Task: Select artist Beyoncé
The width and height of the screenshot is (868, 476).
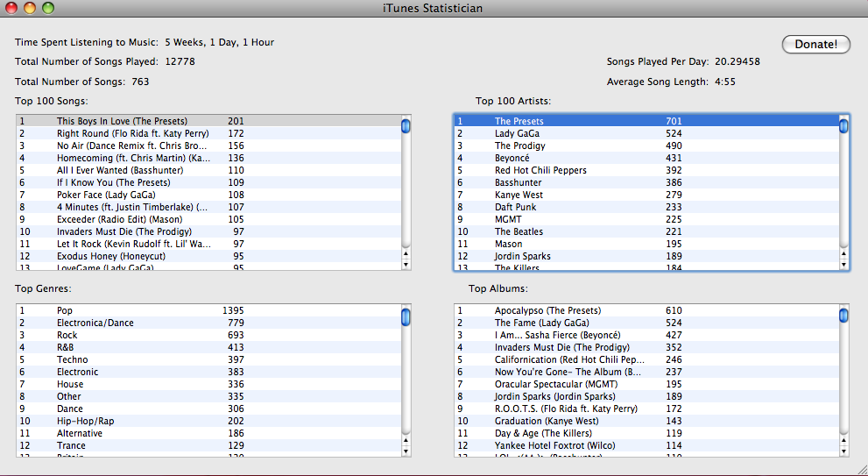Action: [x=646, y=158]
